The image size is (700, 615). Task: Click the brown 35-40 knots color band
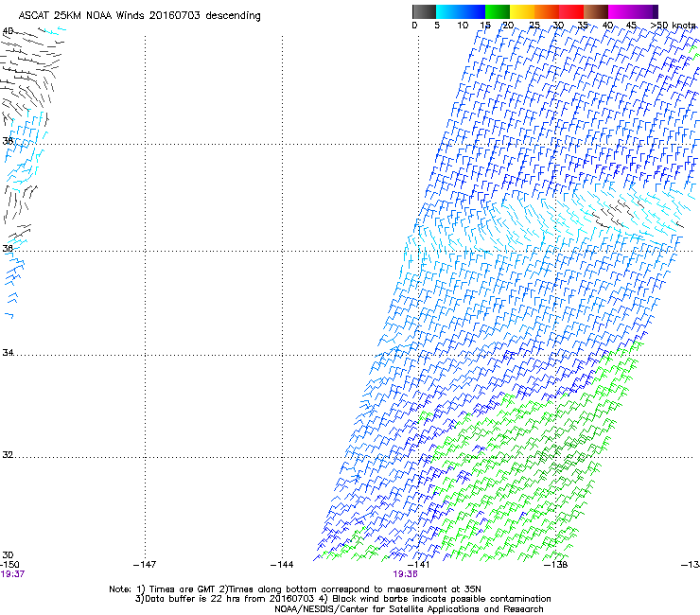[596, 11]
